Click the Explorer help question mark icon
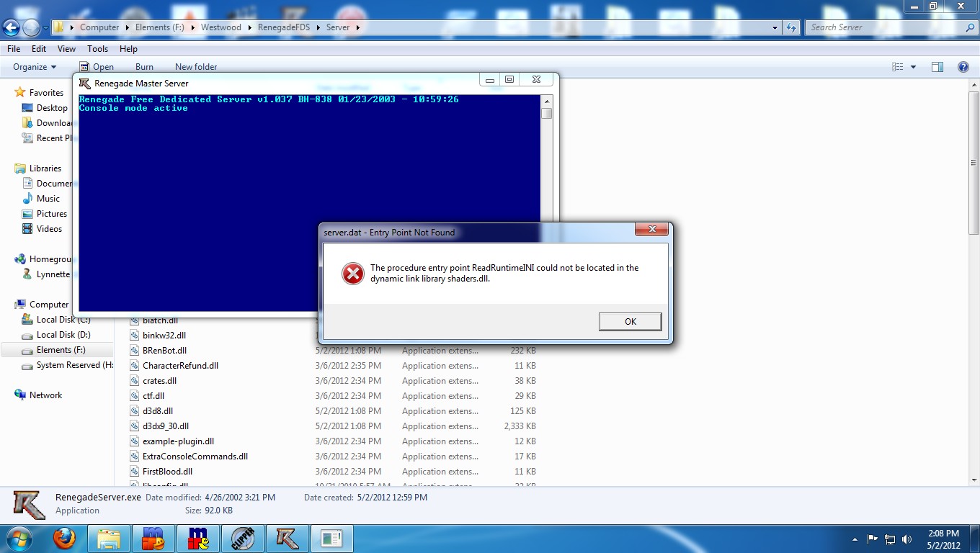980x553 pixels. click(963, 67)
